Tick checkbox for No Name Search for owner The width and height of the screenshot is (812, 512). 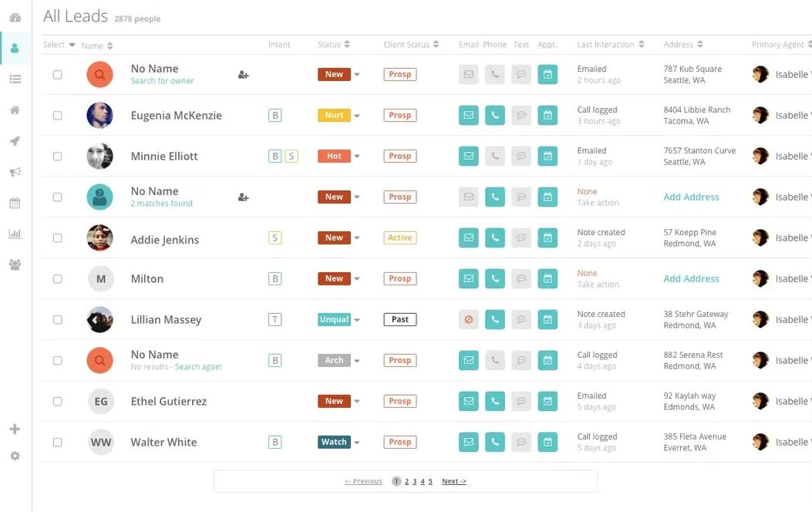pyautogui.click(x=58, y=75)
